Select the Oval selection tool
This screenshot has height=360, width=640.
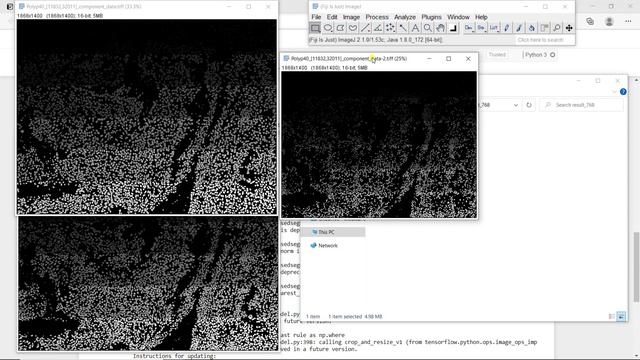coord(328,28)
